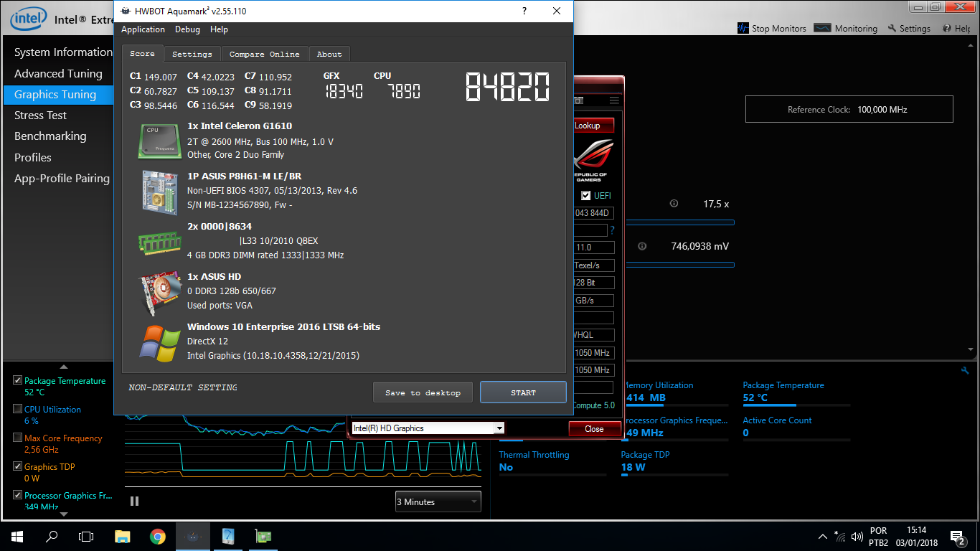Click the Aquamark title bar app icon
The image size is (980, 551).
point(126,11)
